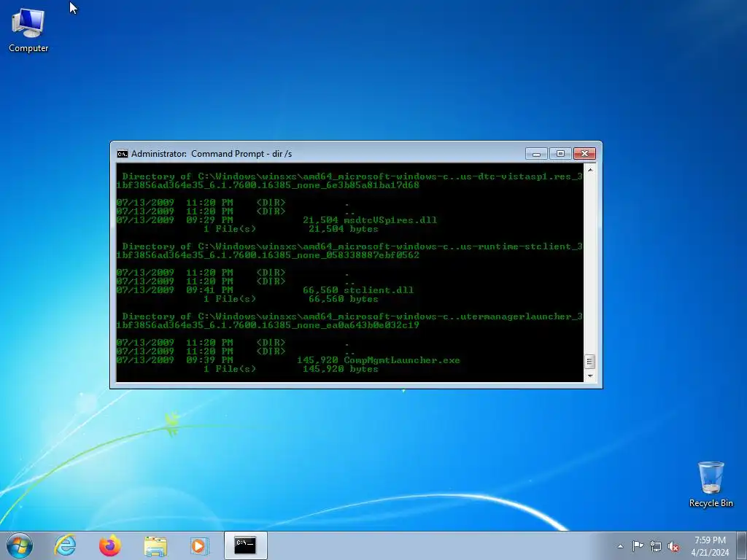The width and height of the screenshot is (747, 560).
Task: Minimize the Command Prompt window
Action: click(536, 153)
